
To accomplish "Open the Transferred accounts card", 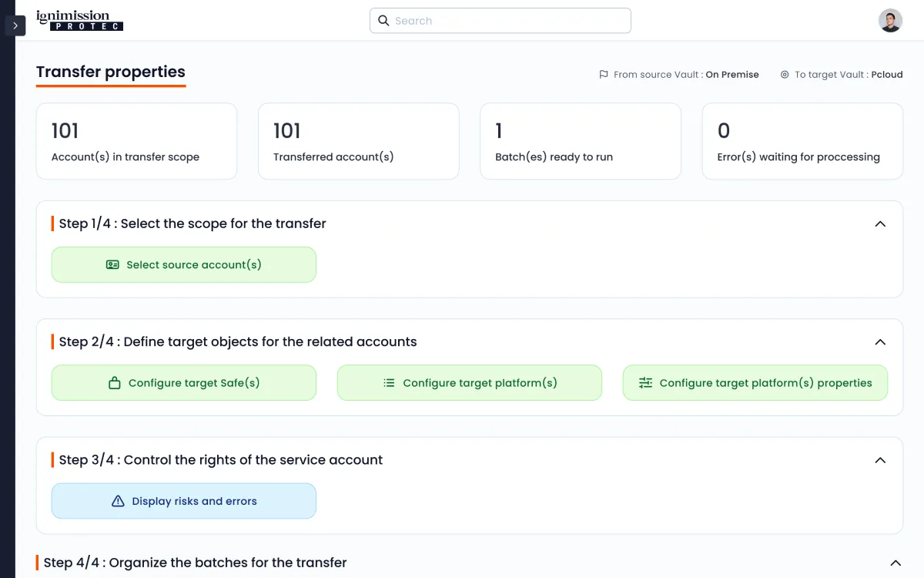I will point(358,142).
